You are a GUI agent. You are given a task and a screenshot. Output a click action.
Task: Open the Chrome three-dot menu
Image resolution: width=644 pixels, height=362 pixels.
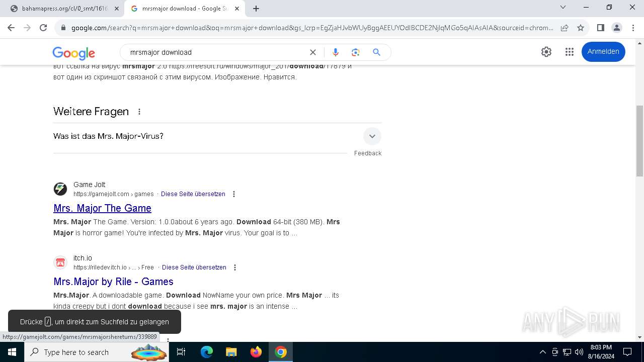pos(632,28)
